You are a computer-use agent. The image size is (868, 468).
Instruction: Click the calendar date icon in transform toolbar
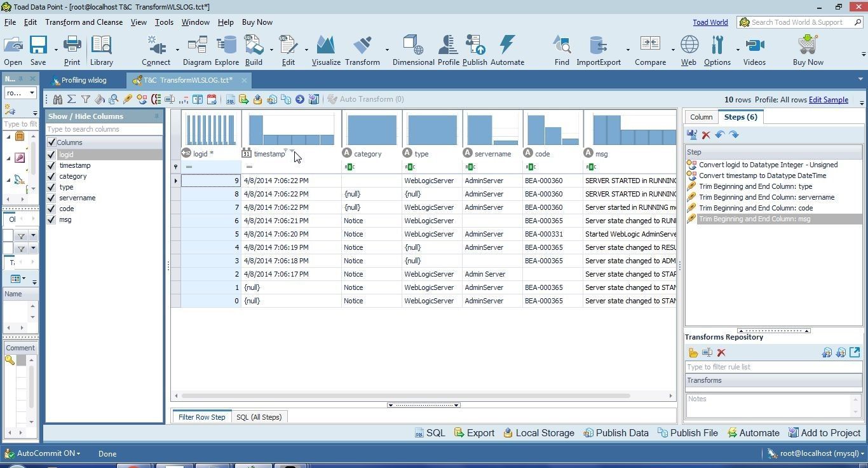pos(212,99)
